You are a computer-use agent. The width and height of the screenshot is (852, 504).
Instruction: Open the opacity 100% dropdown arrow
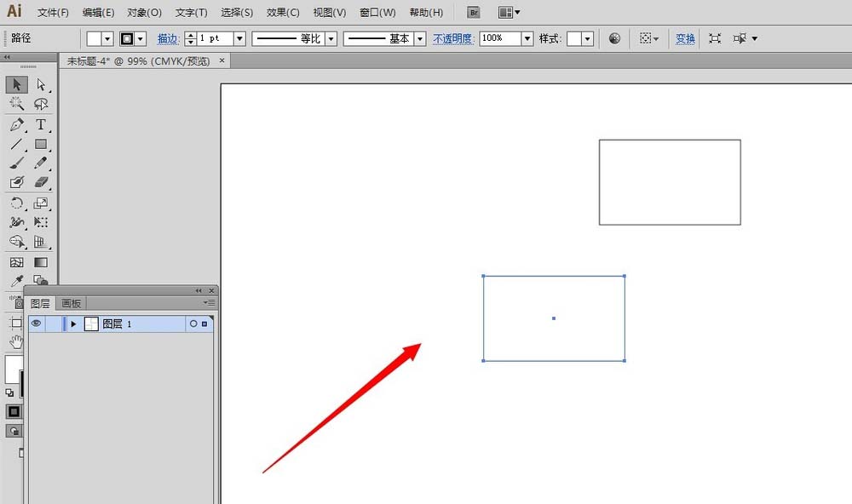(x=527, y=38)
